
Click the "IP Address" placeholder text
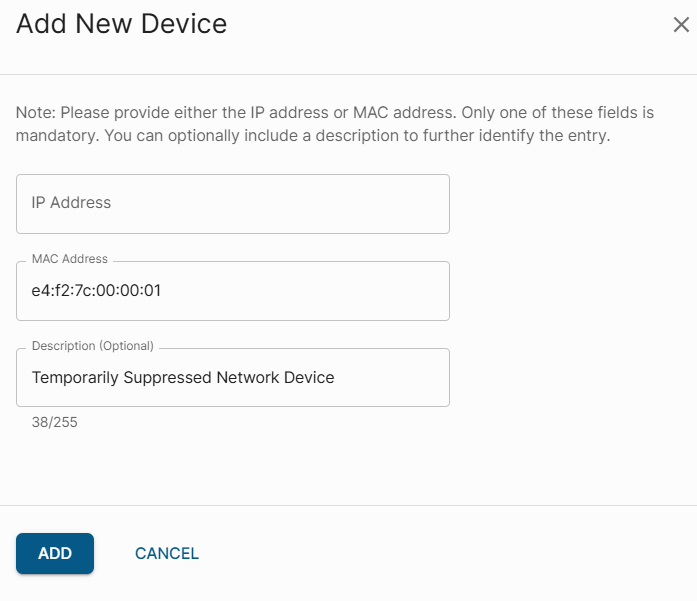click(x=71, y=203)
